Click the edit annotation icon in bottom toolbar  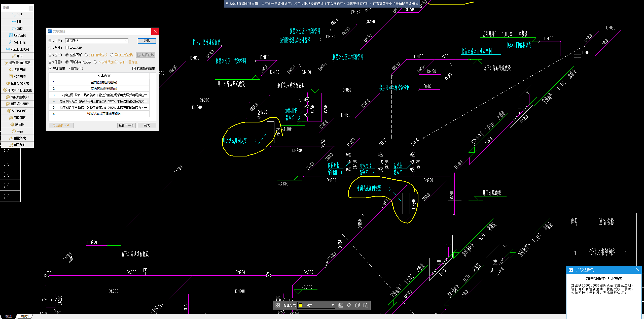pyautogui.click(x=341, y=305)
